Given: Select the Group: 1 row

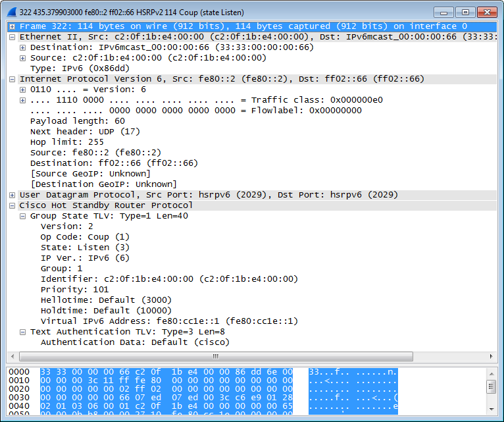Looking at the screenshot, I should pyautogui.click(x=61, y=269).
